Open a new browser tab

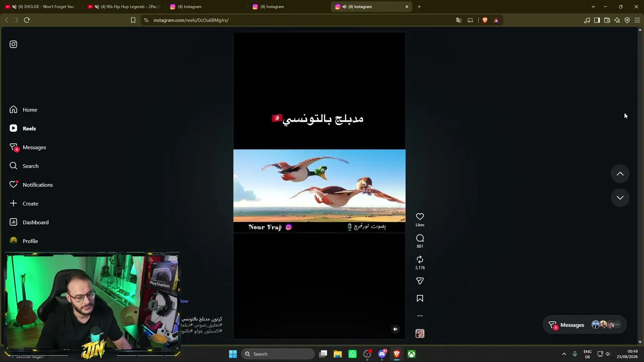419,7
